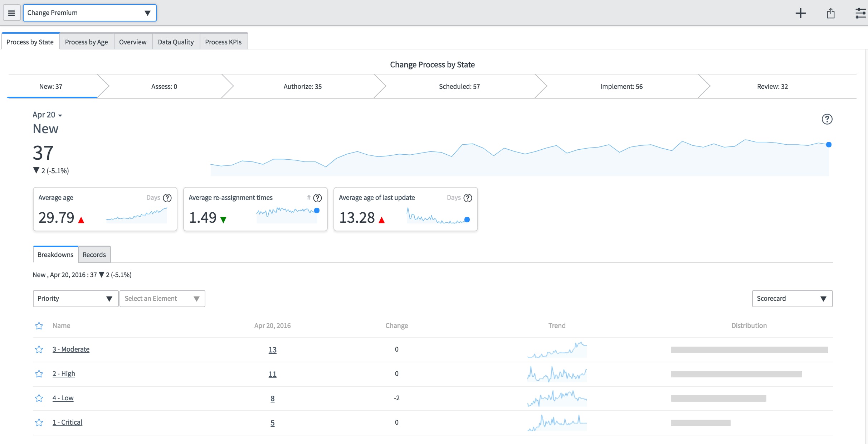Select the Process by State tab
The image size is (868, 444).
(x=30, y=42)
